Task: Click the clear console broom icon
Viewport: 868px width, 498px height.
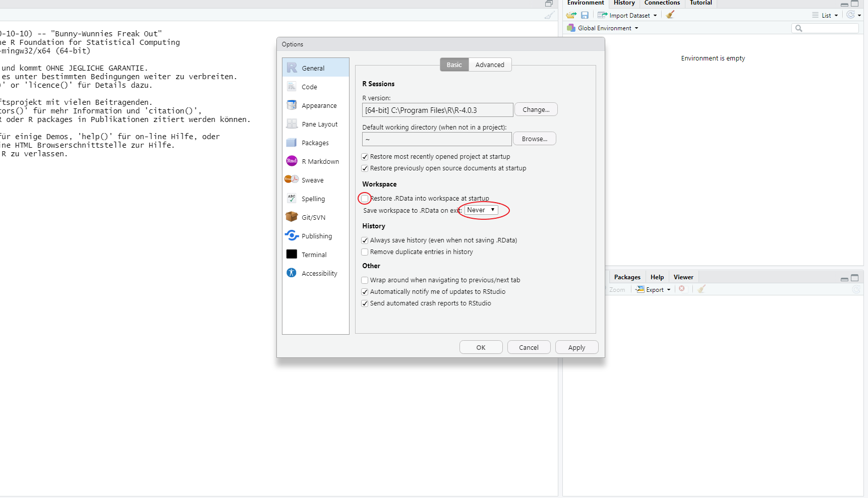Action: [549, 15]
